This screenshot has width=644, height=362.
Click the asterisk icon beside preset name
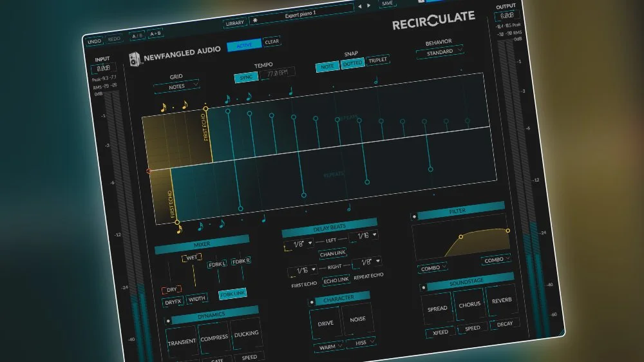pyautogui.click(x=255, y=20)
